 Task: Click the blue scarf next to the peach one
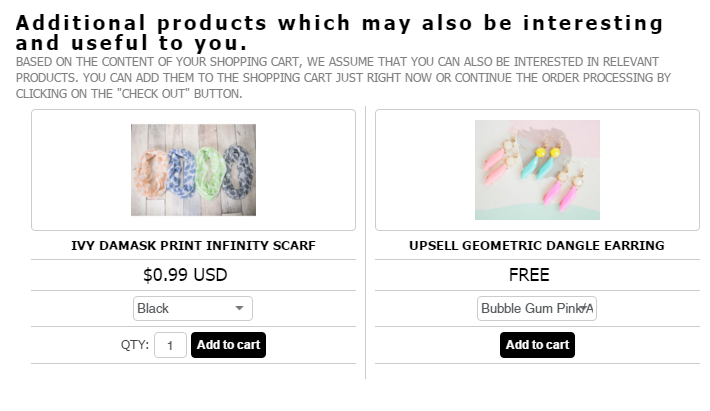(x=181, y=170)
